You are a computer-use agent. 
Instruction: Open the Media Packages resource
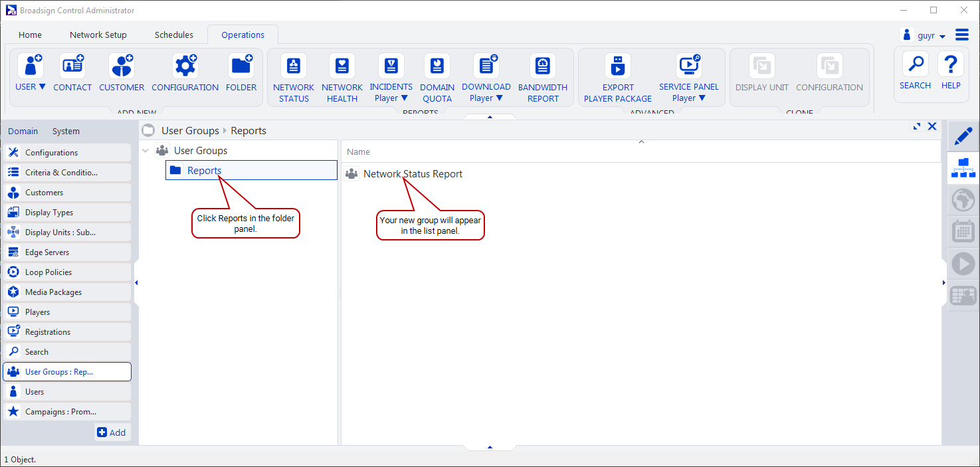(x=67, y=292)
